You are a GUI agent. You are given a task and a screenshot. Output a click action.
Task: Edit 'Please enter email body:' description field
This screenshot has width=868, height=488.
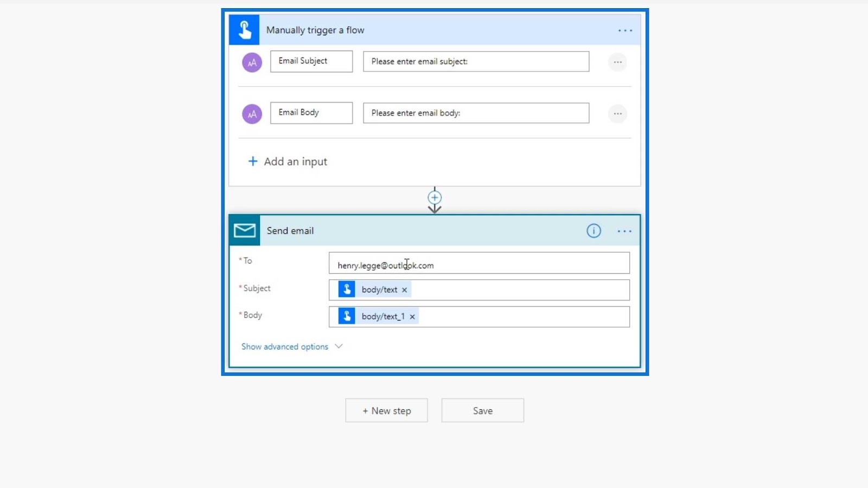click(476, 113)
